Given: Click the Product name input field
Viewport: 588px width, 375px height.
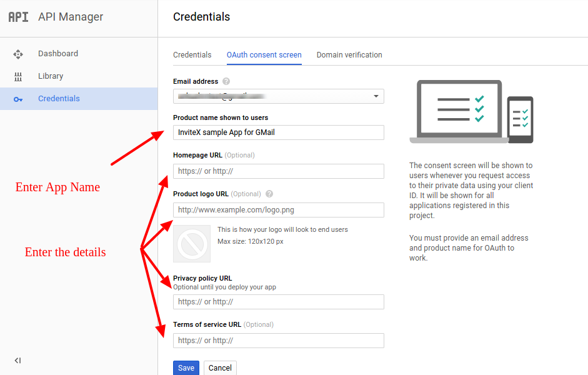Looking at the screenshot, I should [279, 132].
